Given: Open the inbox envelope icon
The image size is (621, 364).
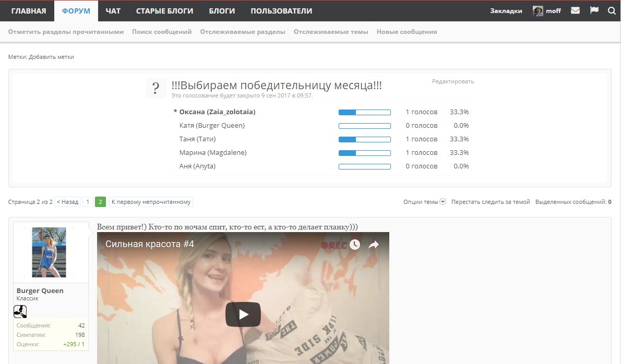Looking at the screenshot, I should (575, 10).
